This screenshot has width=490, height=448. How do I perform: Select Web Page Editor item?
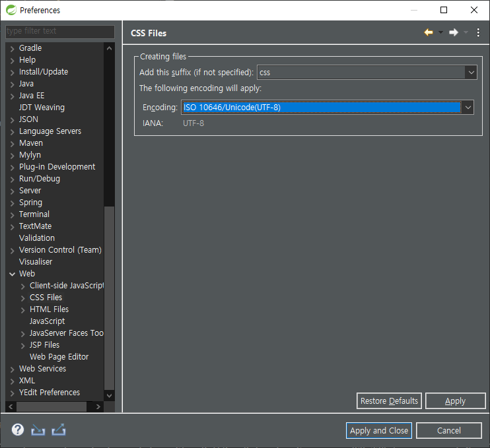coord(59,356)
